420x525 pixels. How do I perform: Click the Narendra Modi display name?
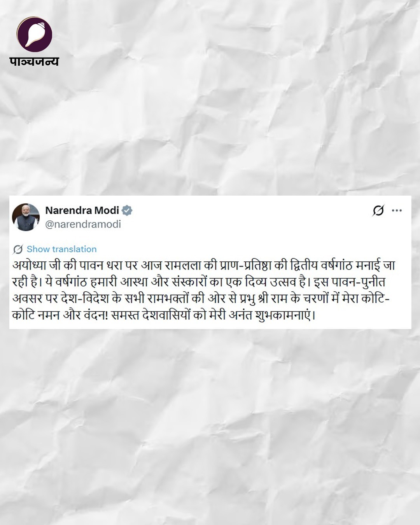tap(82, 210)
